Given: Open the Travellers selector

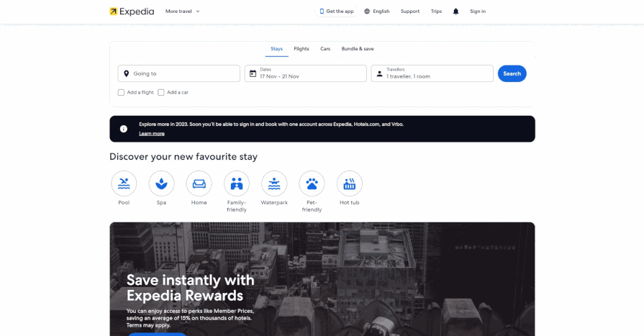Looking at the screenshot, I should tap(432, 73).
